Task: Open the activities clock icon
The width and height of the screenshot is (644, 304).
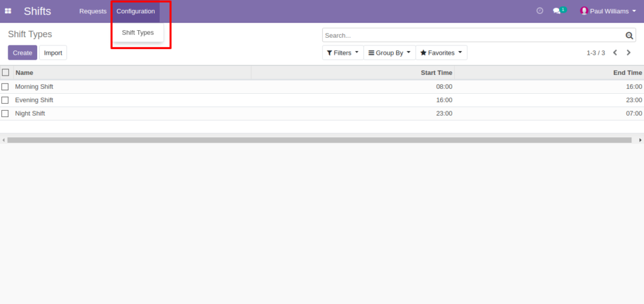Action: [x=540, y=11]
